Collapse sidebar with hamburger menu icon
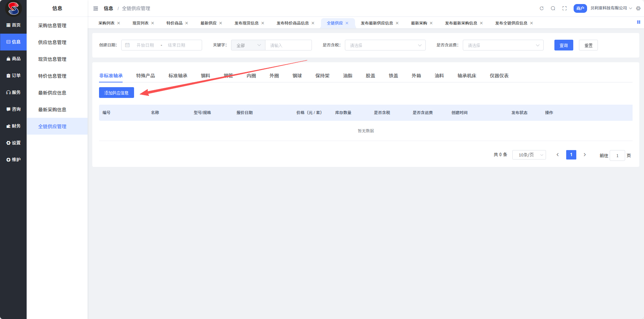Image resolution: width=644 pixels, height=319 pixels. click(x=96, y=8)
